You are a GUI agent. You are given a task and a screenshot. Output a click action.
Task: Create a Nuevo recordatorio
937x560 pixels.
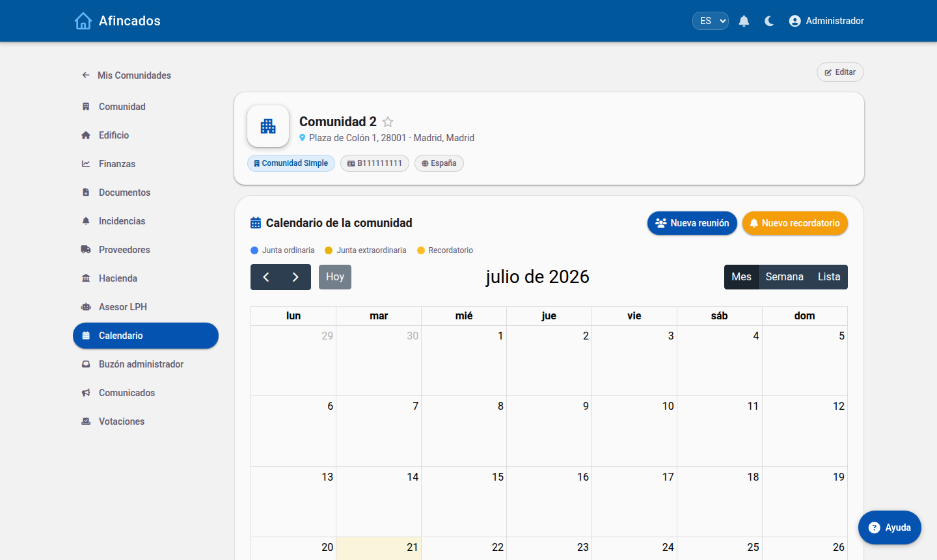795,223
